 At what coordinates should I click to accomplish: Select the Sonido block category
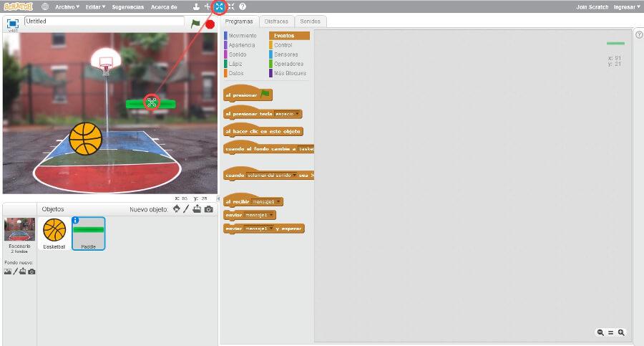pos(238,54)
